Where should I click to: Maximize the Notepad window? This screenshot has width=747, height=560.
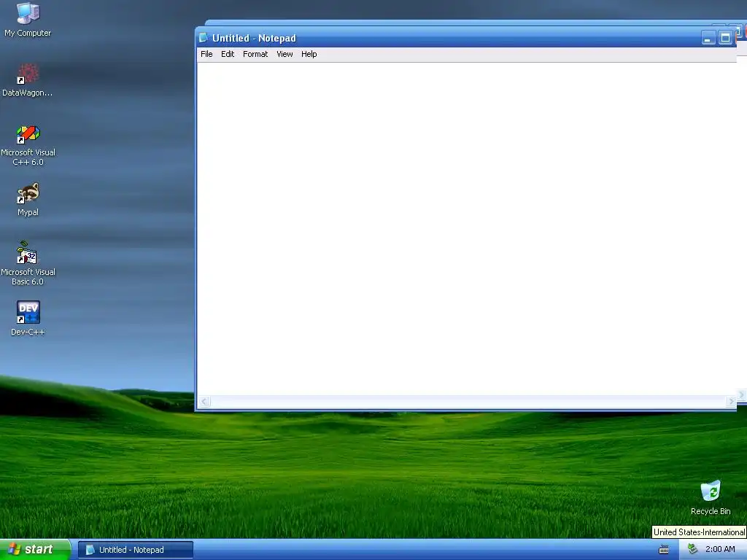pyautogui.click(x=725, y=38)
